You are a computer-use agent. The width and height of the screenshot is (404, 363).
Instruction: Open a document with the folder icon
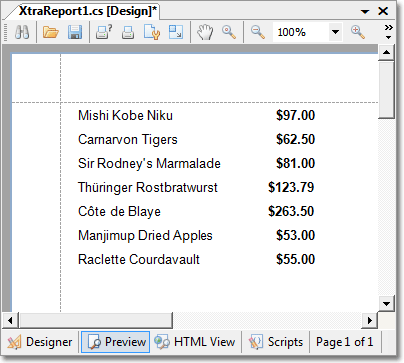[x=51, y=32]
